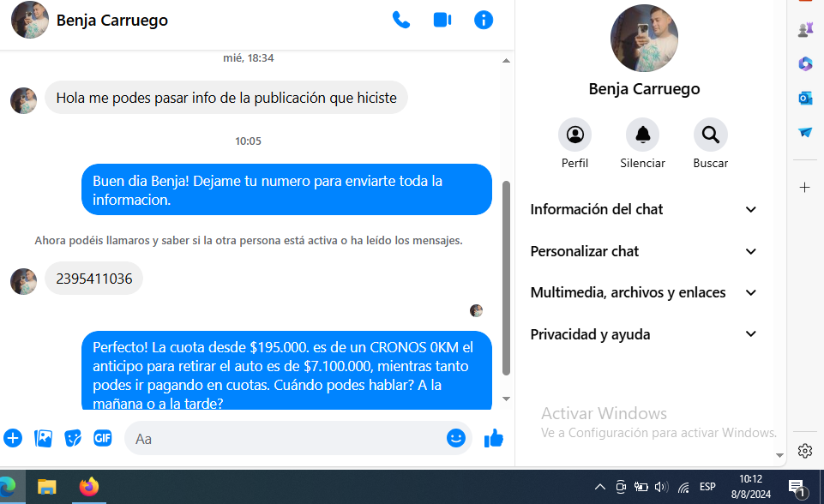The image size is (824, 504).
Task: Click the chat conversation vertical scrollbar
Action: tap(506, 274)
